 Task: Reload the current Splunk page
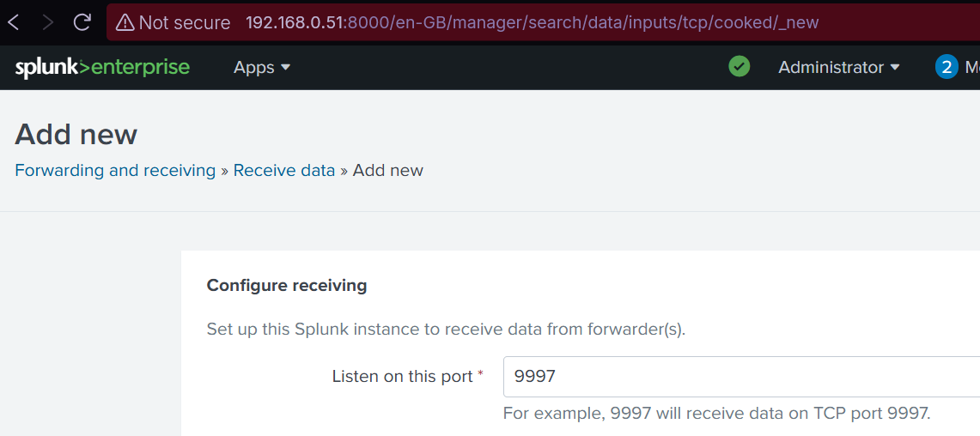click(82, 22)
